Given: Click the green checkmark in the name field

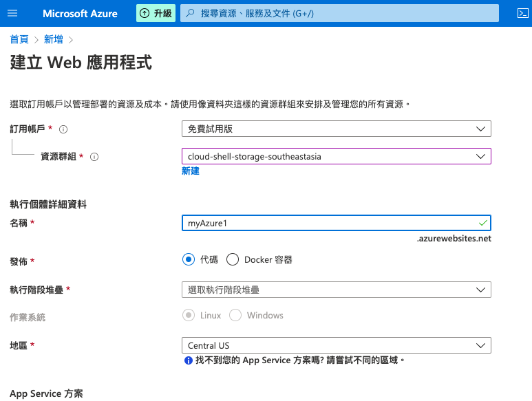Looking at the screenshot, I should click(483, 223).
